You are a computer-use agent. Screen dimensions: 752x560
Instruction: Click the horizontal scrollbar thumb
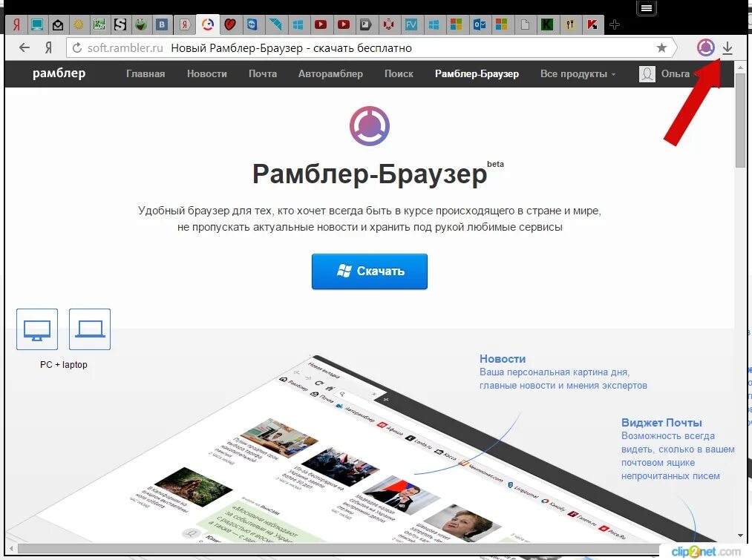point(338,548)
